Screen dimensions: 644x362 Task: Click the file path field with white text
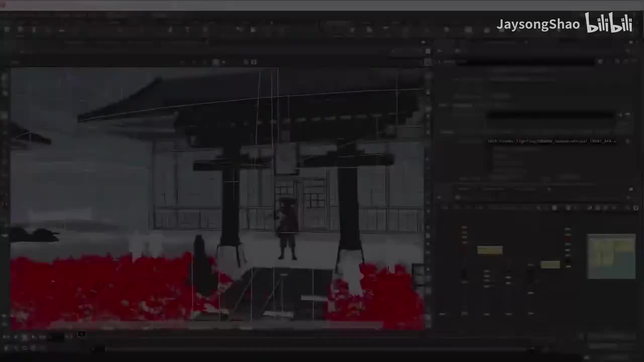click(x=552, y=141)
